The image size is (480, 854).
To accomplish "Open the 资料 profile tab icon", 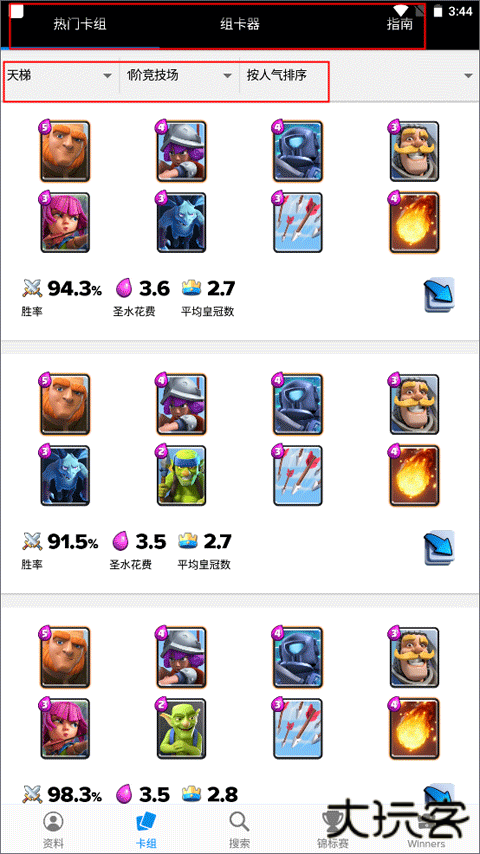I will 53,829.
